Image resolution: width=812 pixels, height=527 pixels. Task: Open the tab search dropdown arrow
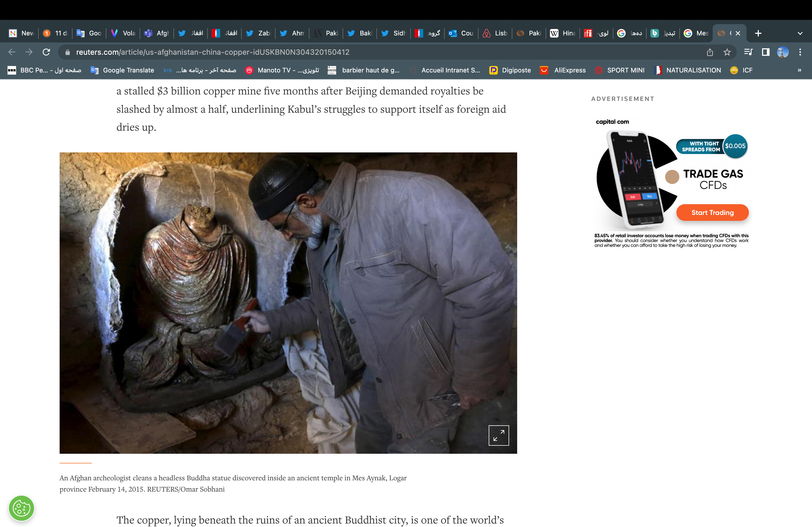click(x=800, y=33)
